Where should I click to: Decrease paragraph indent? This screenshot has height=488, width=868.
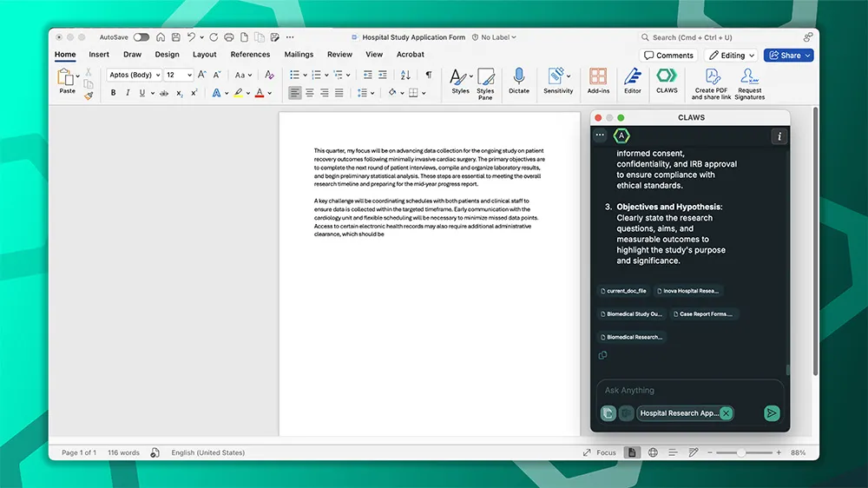(x=367, y=75)
